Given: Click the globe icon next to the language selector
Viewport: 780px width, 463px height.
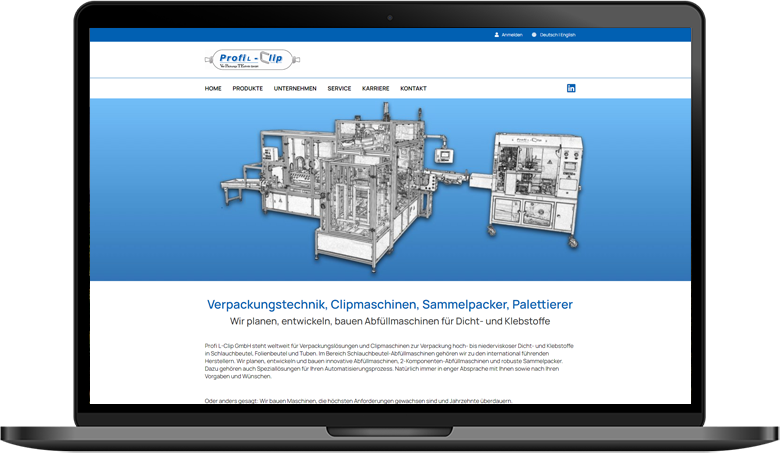Looking at the screenshot, I should pos(534,35).
